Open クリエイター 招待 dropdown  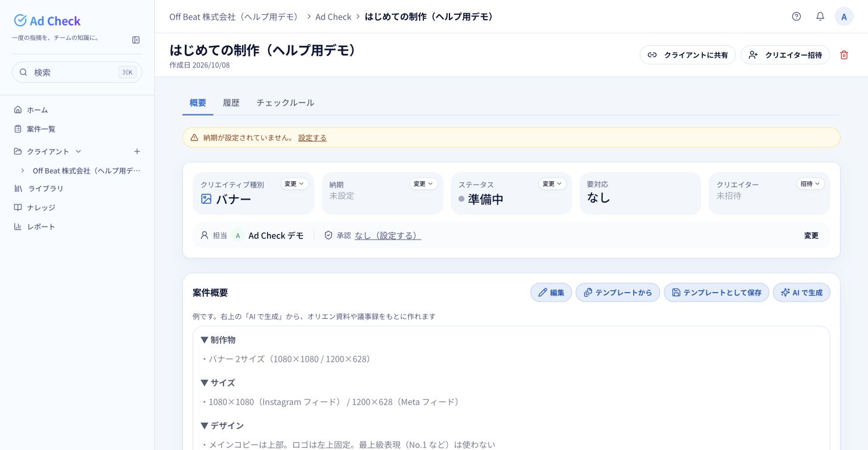[811, 184]
